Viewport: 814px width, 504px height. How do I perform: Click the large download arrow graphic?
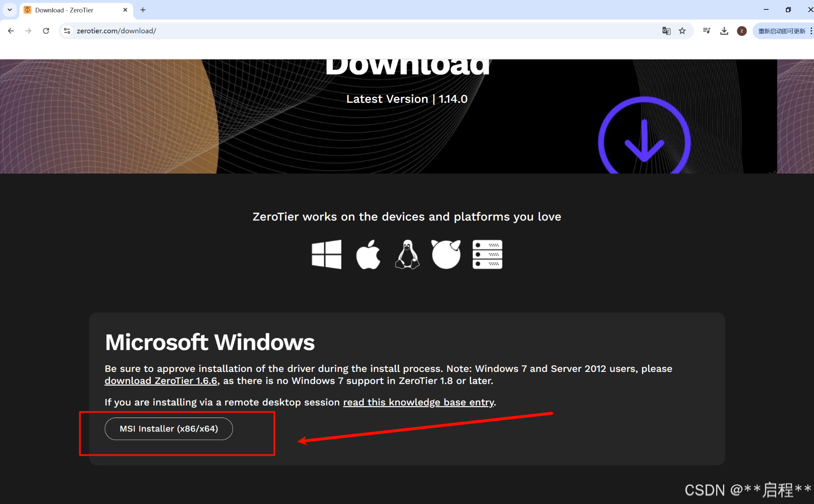coord(644,136)
